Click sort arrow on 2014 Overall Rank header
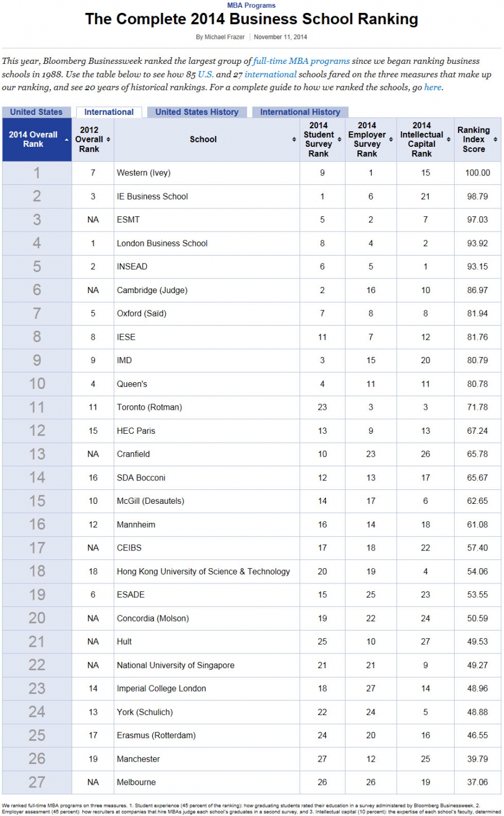The image size is (504, 816). tap(67, 140)
